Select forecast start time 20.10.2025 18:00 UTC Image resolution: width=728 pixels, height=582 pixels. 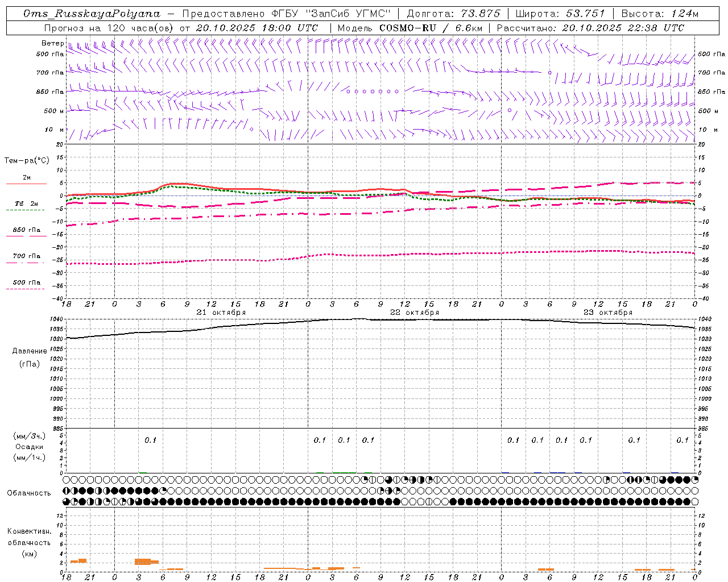tap(257, 28)
